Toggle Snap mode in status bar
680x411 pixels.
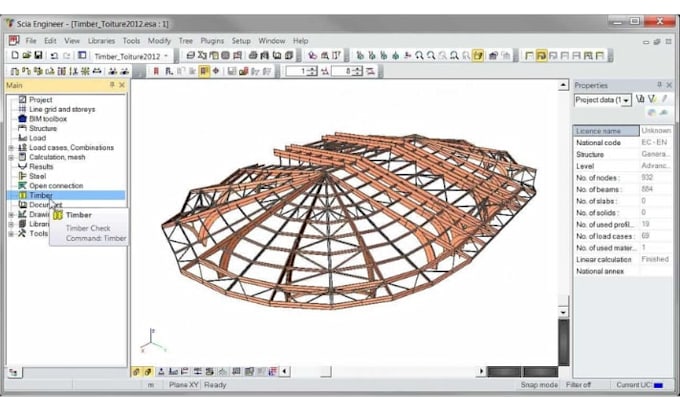[539, 385]
